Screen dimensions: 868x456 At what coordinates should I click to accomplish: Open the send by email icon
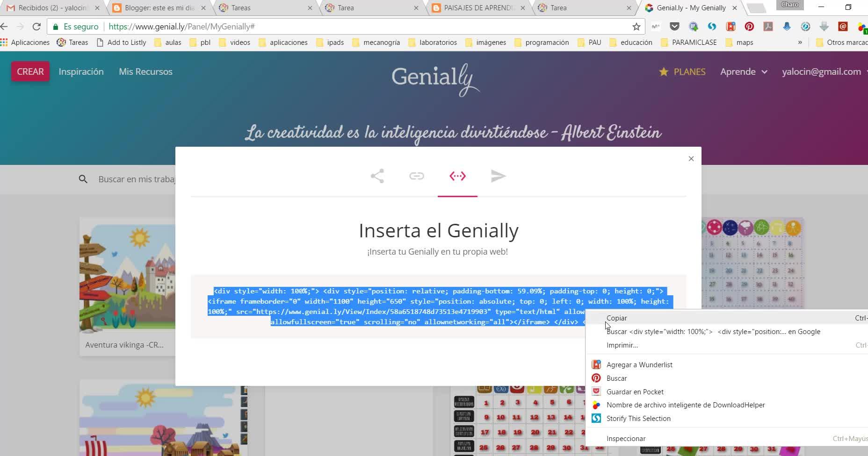498,176
